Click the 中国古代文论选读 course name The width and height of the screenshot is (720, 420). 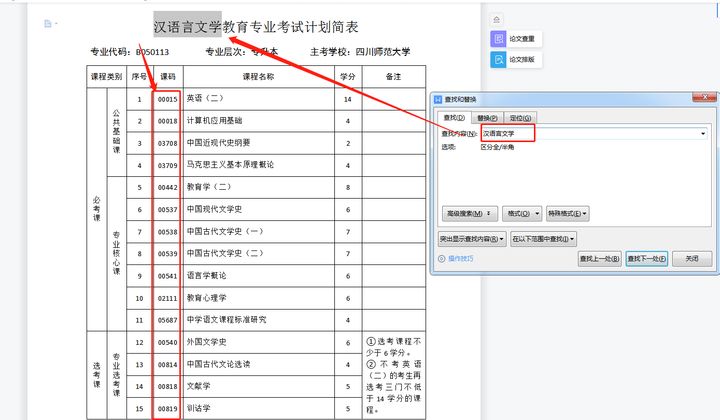218,364
